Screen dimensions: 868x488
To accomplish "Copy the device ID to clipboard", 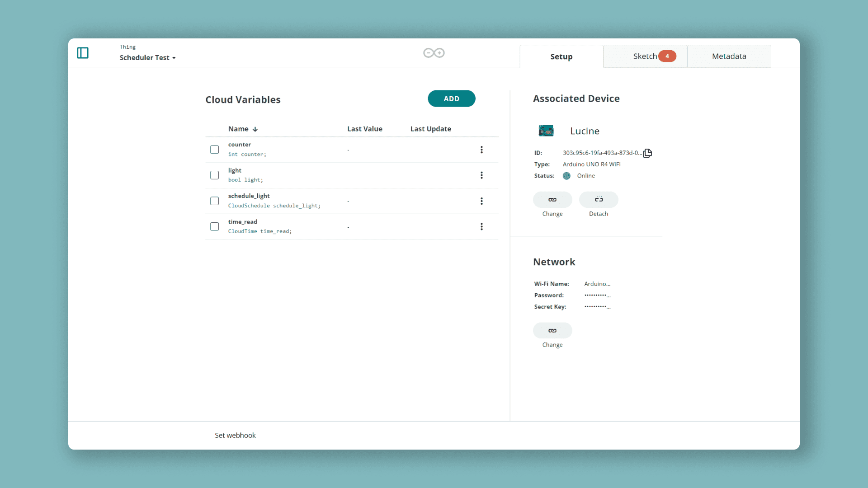I will coord(647,153).
